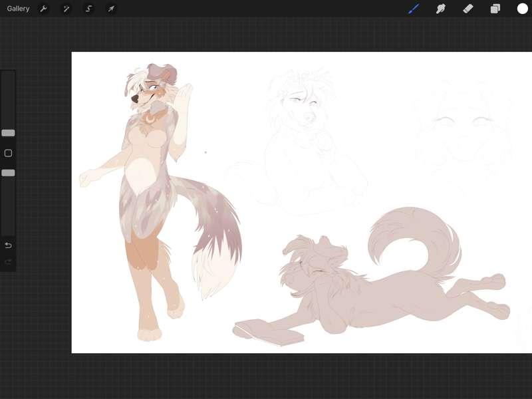Open the white color picker swatch
This screenshot has width=532, height=399.
click(523, 9)
